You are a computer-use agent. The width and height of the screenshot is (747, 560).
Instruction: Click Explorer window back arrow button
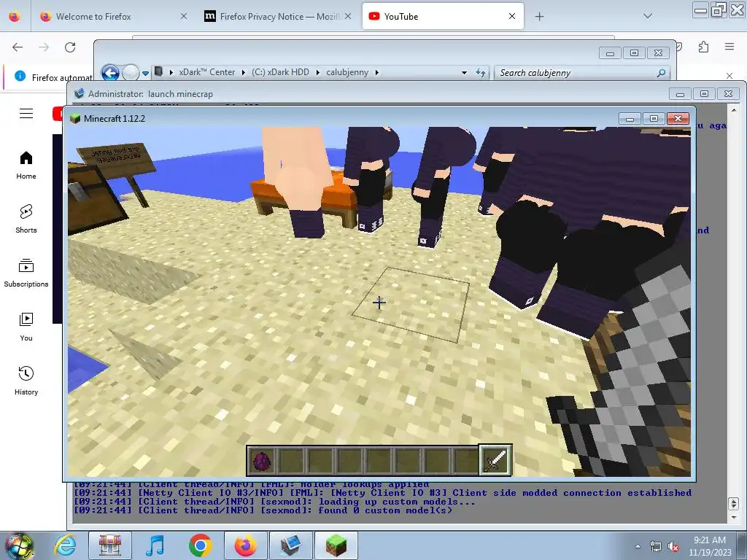click(111, 73)
